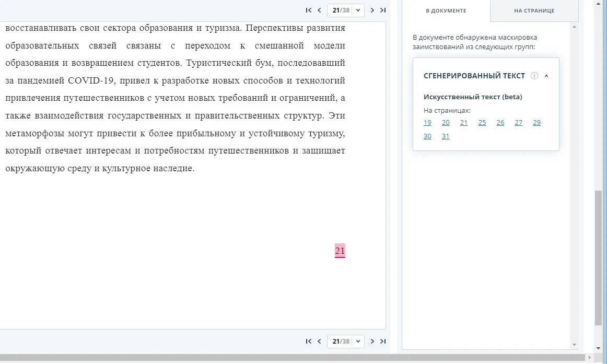Click Искусственный текст (beta) label
This screenshot has height=364, width=607.
pos(473,97)
